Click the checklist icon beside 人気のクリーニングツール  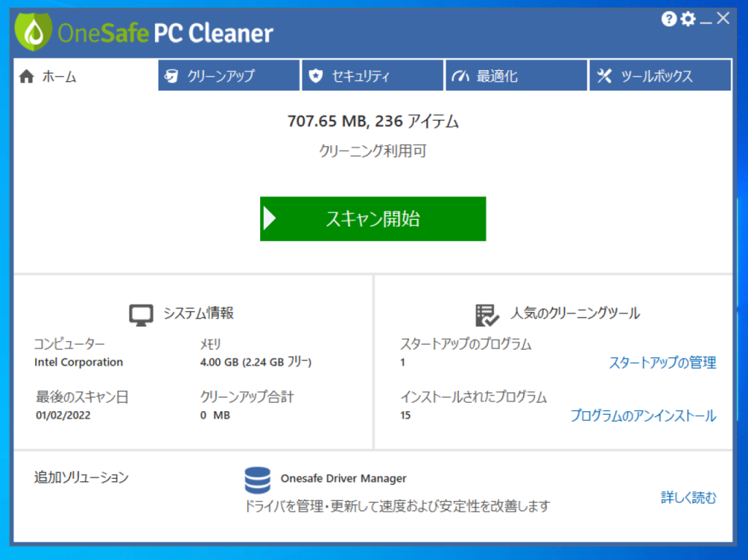(487, 315)
